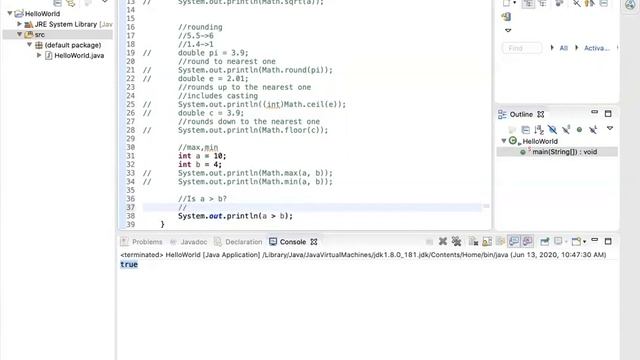Expand HelloWorld.java in Package Explorer
640x360 pixels.
pyautogui.click(x=39, y=55)
